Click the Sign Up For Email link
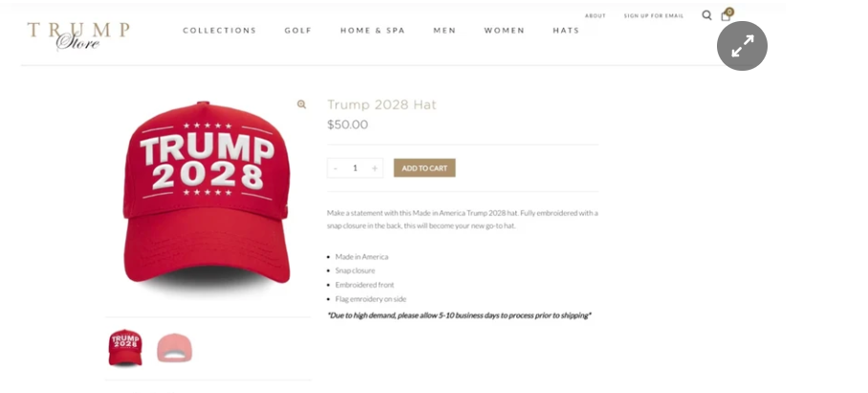 point(654,16)
